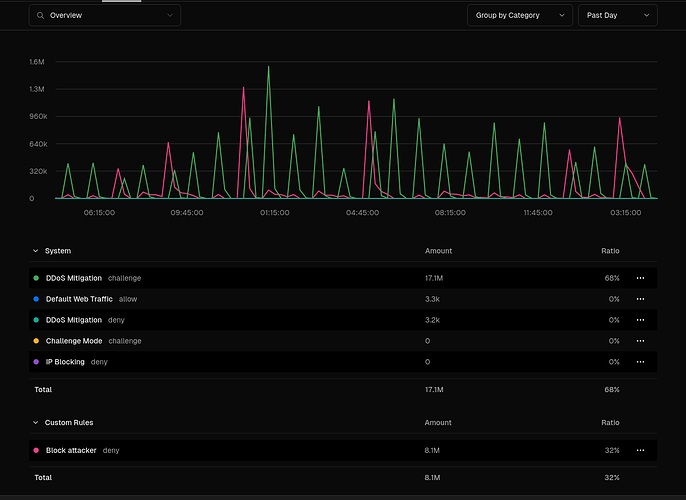Select the IP Blocking deny row
The width and height of the screenshot is (686, 500).
[343, 362]
